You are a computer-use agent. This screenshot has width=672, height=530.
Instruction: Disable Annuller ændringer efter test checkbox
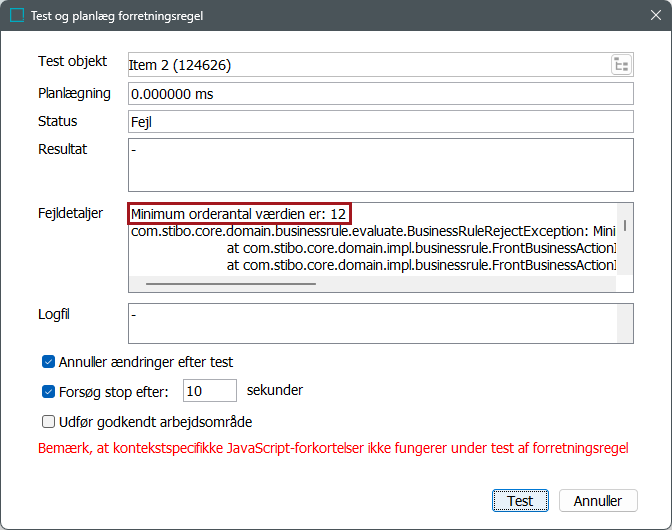click(x=48, y=362)
